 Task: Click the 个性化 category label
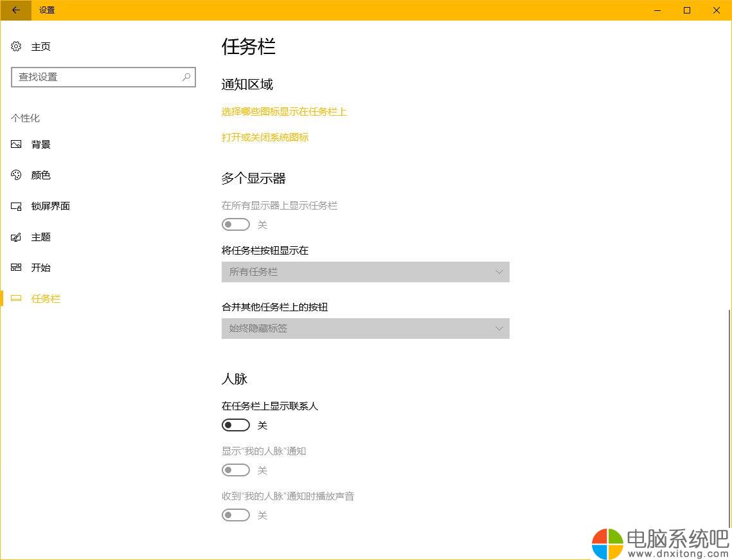point(25,118)
